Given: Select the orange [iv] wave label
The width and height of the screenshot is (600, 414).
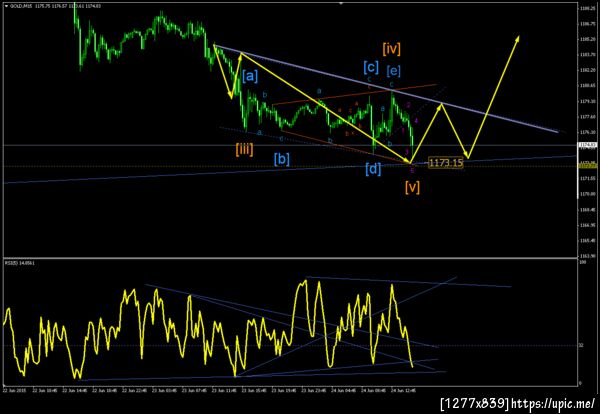Looking at the screenshot, I should coord(391,49).
